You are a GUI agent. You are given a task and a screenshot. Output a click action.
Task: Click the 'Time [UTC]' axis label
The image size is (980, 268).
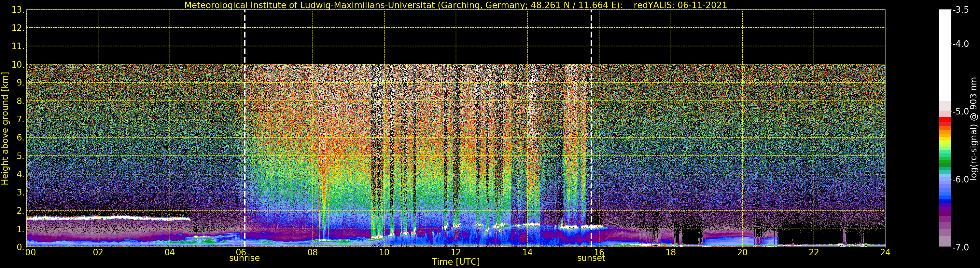pos(455,262)
